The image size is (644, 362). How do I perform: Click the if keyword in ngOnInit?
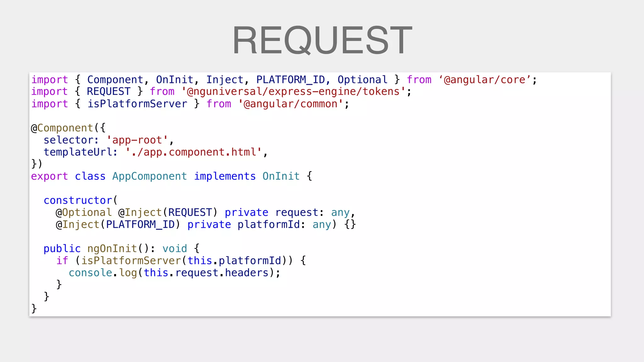pos(62,261)
